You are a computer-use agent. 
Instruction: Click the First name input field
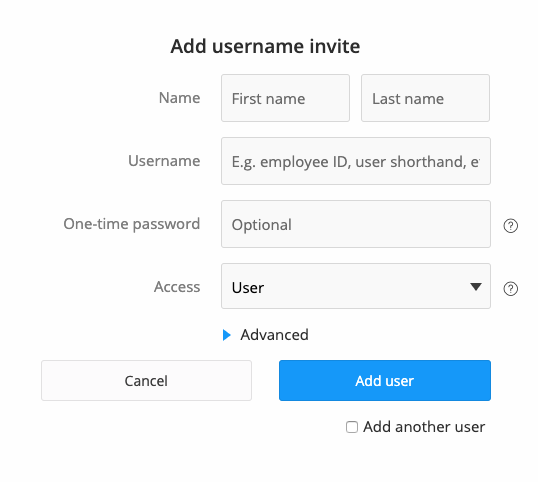coord(285,98)
